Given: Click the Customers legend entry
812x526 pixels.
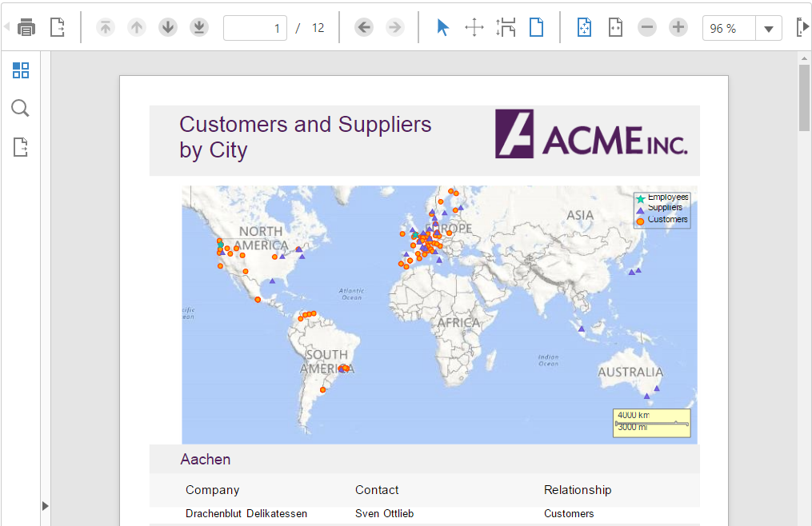Looking at the screenshot, I should 662,220.
